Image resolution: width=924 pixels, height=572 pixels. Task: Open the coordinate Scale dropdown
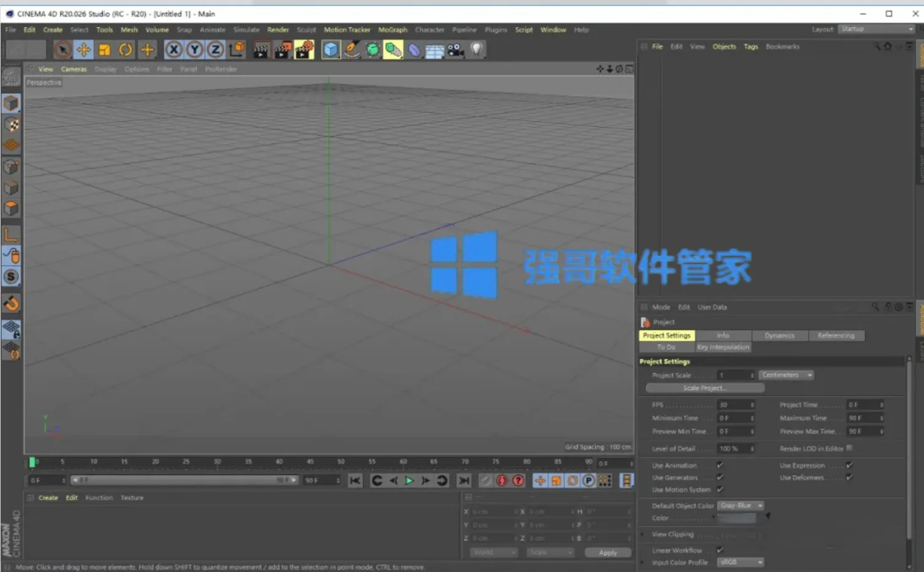point(550,552)
